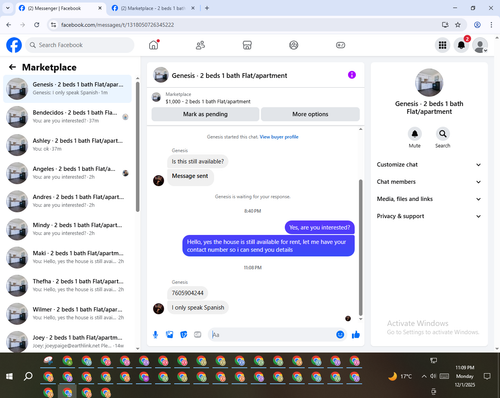
Task: Send a voice clip with the microphone icon
Action: click(155, 334)
